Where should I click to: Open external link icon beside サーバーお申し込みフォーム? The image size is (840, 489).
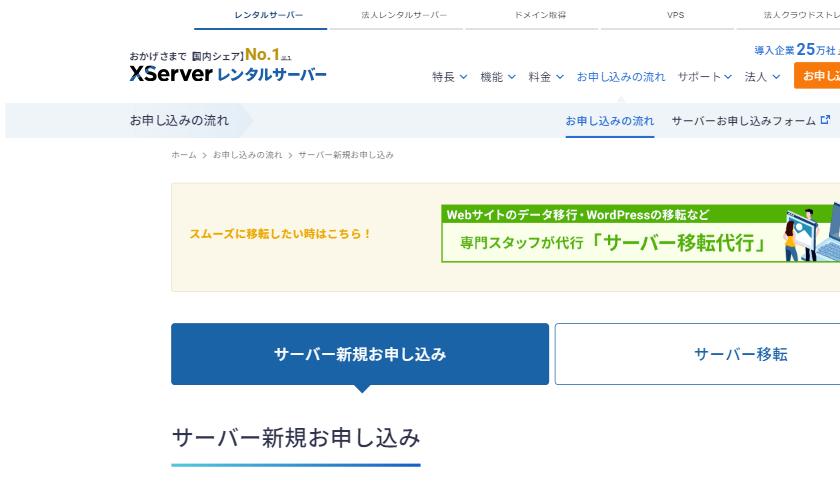click(x=825, y=120)
